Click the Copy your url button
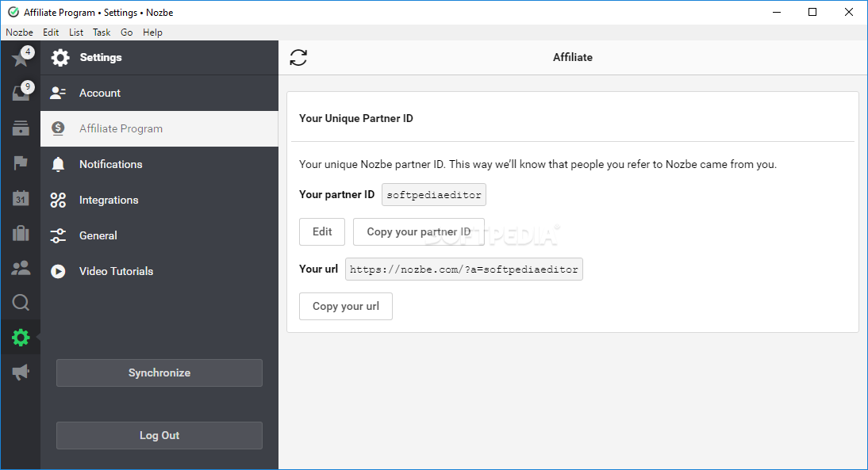Viewport: 868px width, 470px height. coord(345,307)
